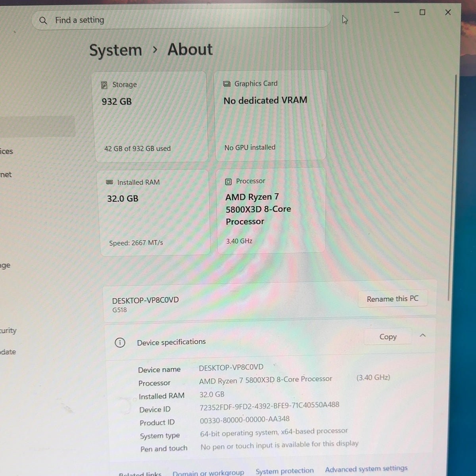Click the Installed RAM chip icon
Viewport: 476px width, 476px height.
point(110,182)
